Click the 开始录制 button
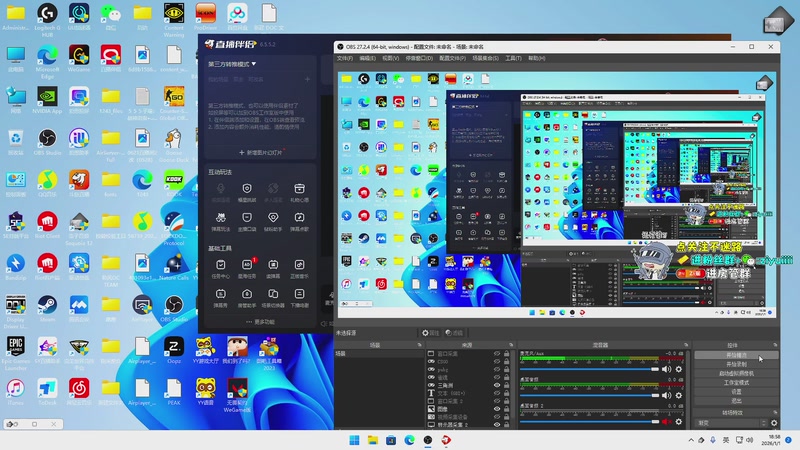800x450 pixels. point(736,364)
